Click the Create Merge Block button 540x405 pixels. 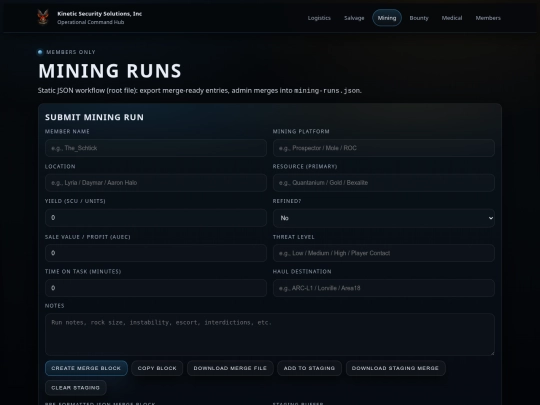(86, 368)
